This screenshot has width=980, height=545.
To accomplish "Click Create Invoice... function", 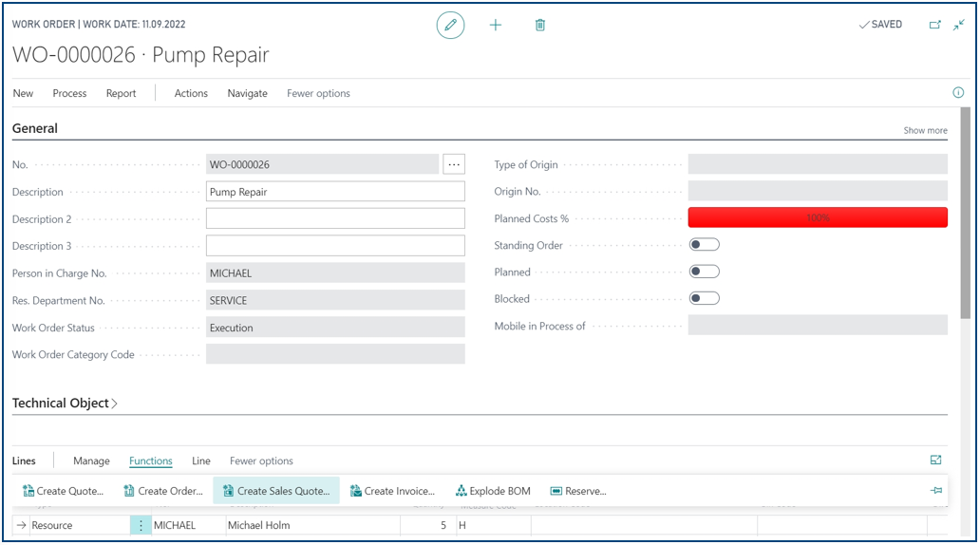I will [392, 491].
